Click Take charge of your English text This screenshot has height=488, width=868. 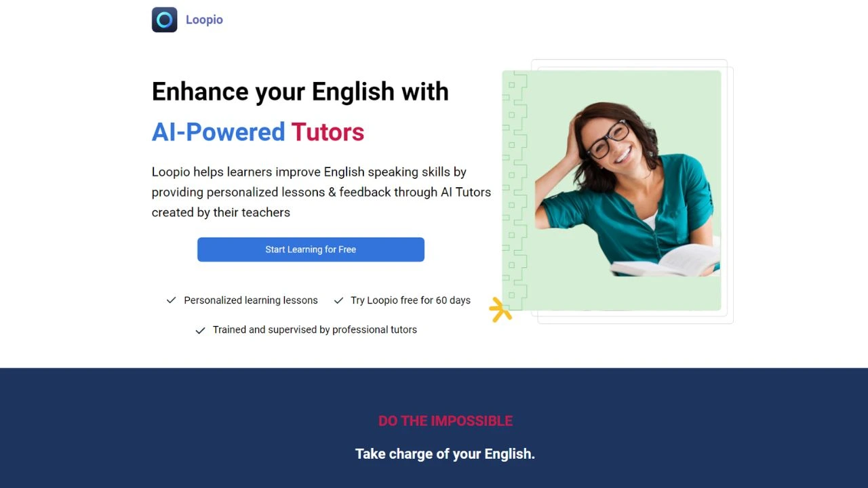tap(445, 454)
